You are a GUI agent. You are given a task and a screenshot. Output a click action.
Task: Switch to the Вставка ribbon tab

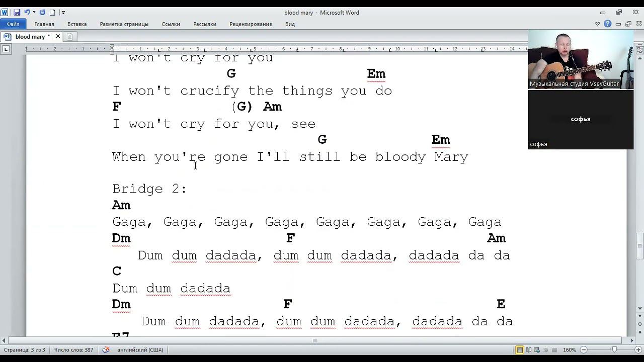77,24
